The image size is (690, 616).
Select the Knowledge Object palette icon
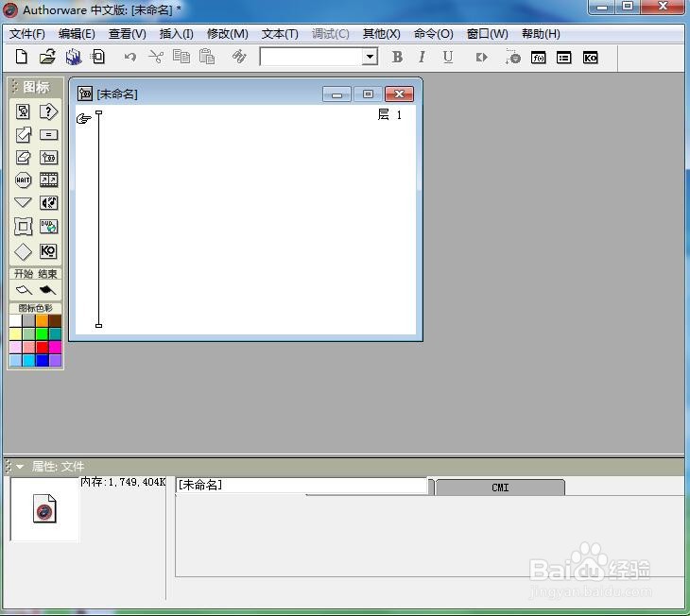click(48, 251)
